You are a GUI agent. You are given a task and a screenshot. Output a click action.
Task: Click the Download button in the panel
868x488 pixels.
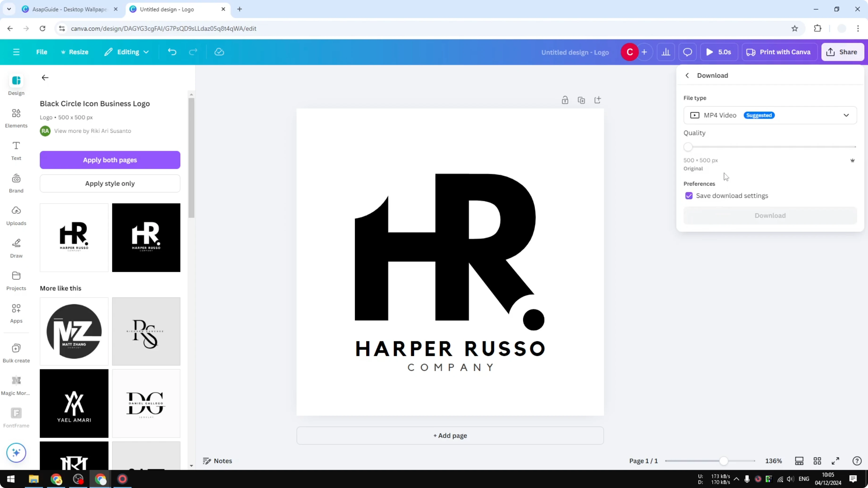point(770,215)
